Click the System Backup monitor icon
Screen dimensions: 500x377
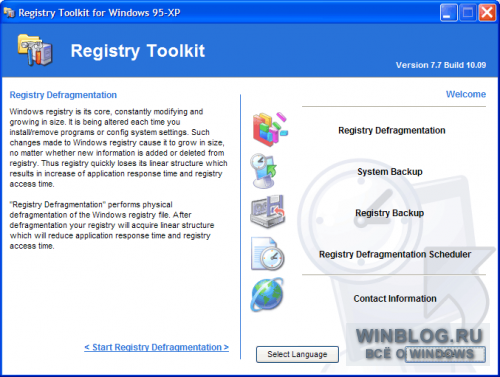(x=264, y=171)
